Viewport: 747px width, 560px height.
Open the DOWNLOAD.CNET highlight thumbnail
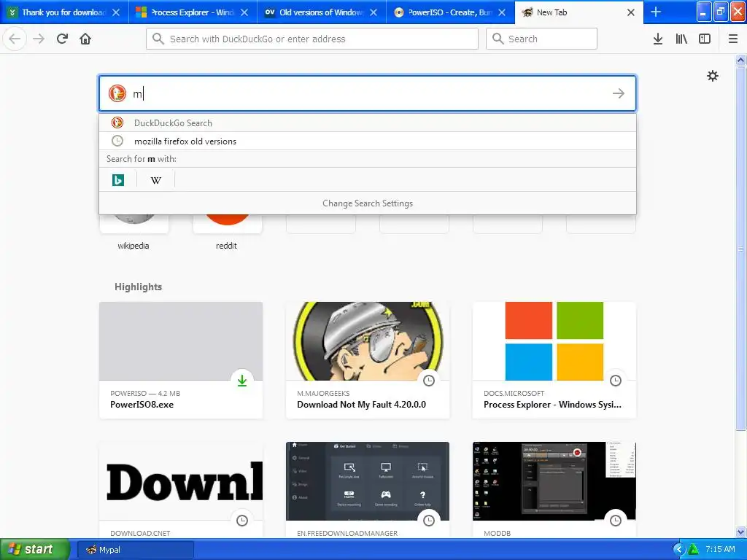click(181, 481)
